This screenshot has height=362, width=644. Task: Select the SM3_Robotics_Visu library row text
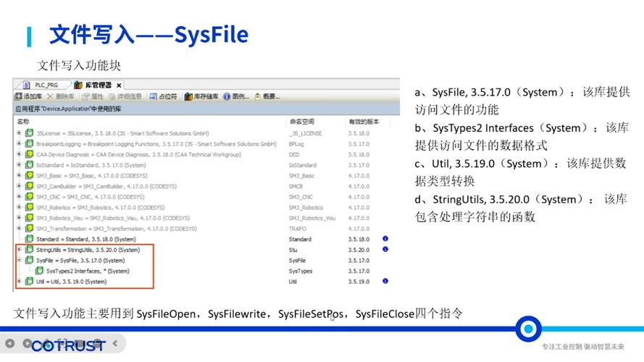pyautogui.click(x=113, y=218)
